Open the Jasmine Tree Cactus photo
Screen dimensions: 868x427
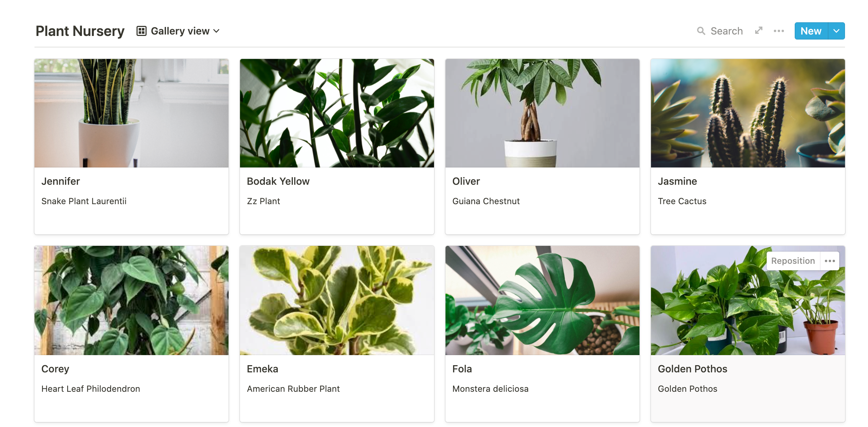click(748, 113)
